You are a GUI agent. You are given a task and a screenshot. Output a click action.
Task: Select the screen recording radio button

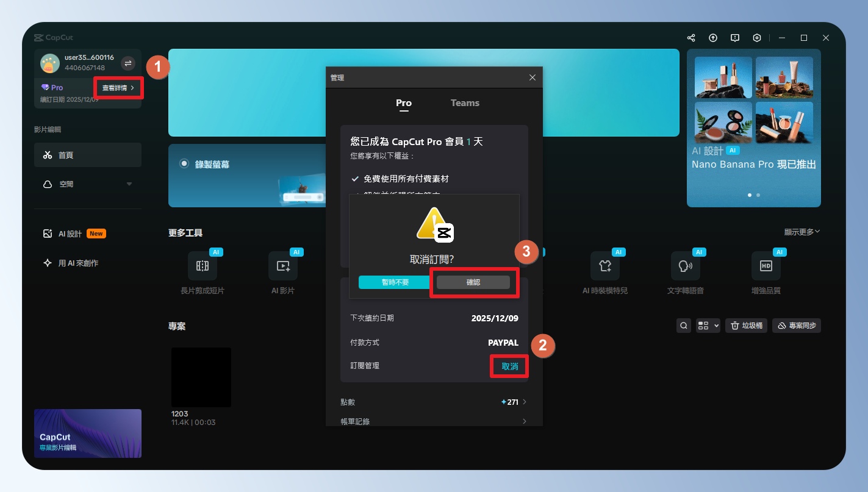[184, 164]
